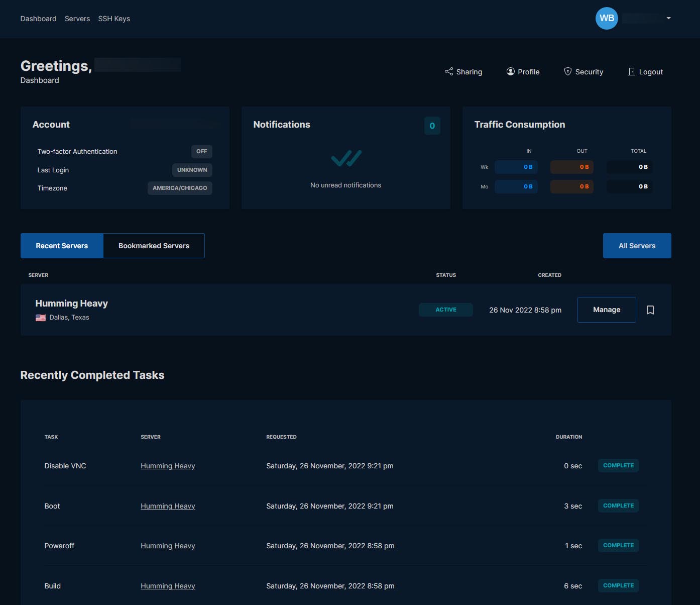Click the Two-factor Authentication OFF badge
Viewport: 700px width, 605px height.
201,151
